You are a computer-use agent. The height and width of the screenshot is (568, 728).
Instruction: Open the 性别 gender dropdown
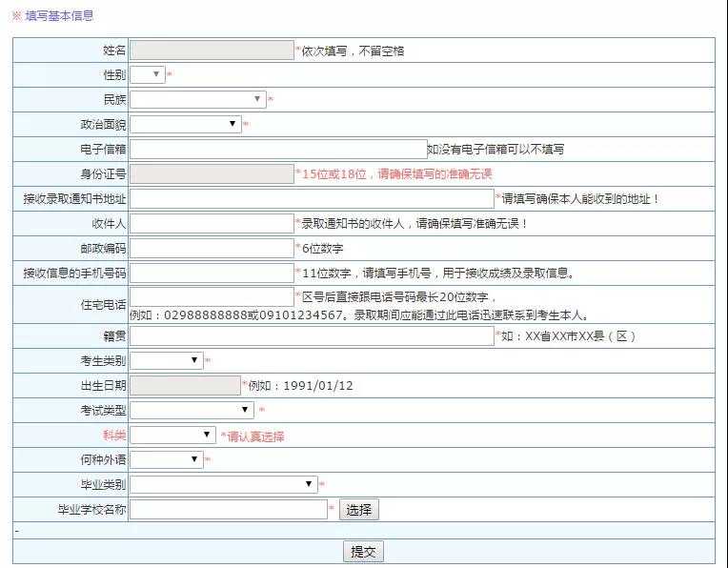[x=148, y=74]
